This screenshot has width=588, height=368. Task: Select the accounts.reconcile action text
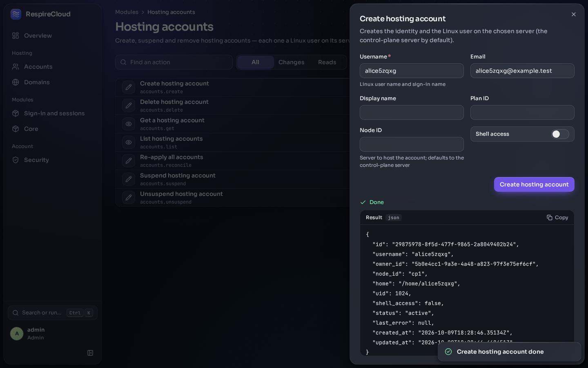coord(166,165)
